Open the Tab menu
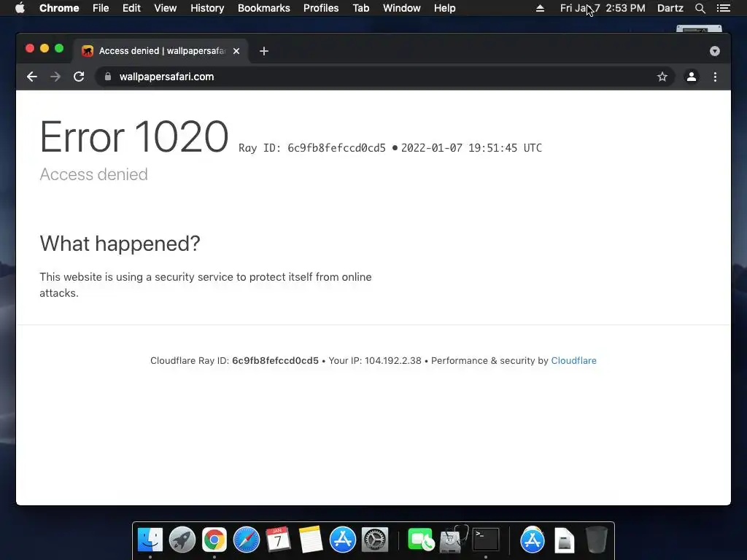The width and height of the screenshot is (747, 560). click(x=360, y=8)
